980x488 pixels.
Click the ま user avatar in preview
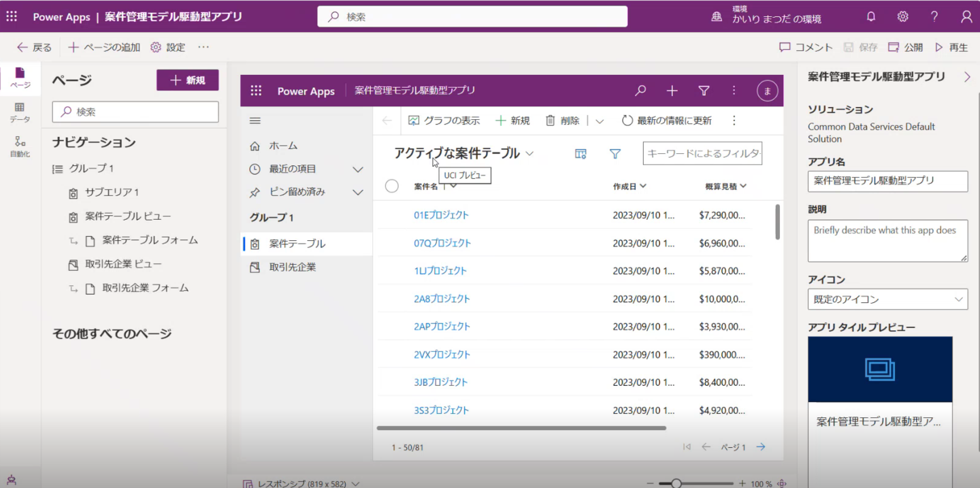pyautogui.click(x=768, y=91)
